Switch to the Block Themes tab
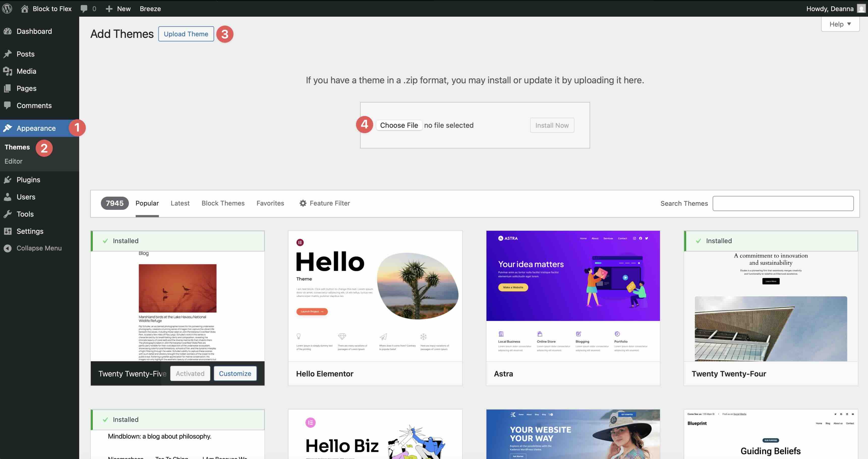This screenshot has height=459, width=868. (x=223, y=203)
